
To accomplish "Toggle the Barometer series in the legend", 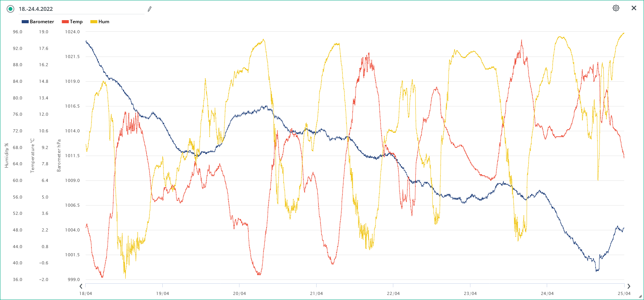I will (42, 22).
